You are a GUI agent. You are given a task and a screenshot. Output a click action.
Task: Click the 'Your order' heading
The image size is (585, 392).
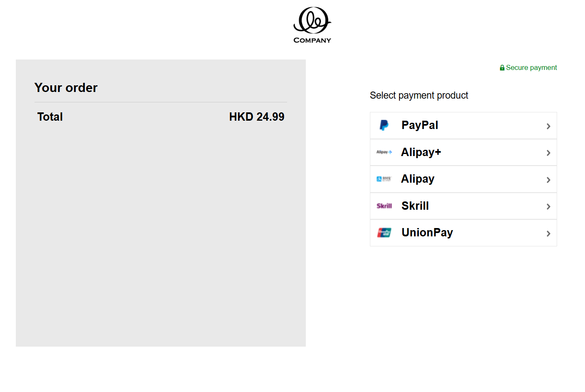coord(66,88)
